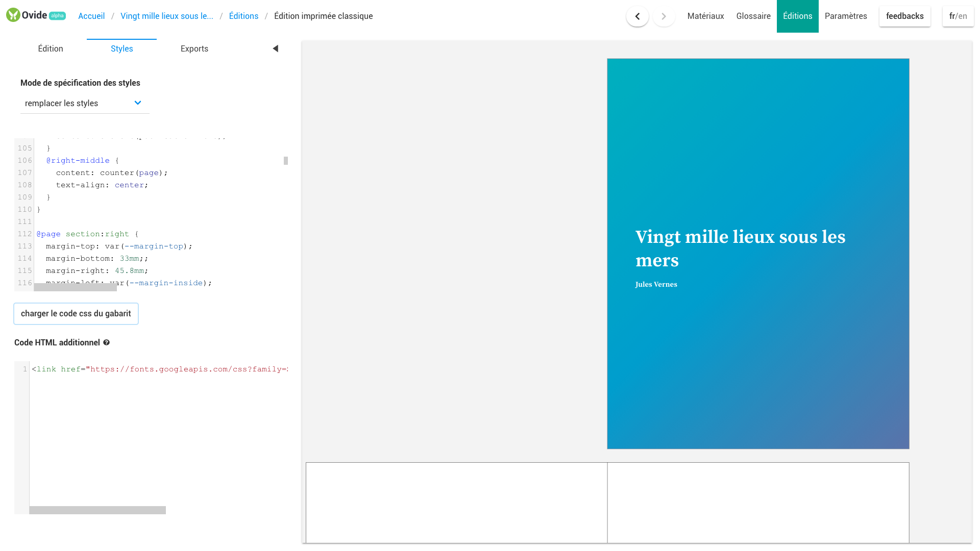Switch to the Édition tab
Viewport: 980px width, 551px height.
coord(51,48)
